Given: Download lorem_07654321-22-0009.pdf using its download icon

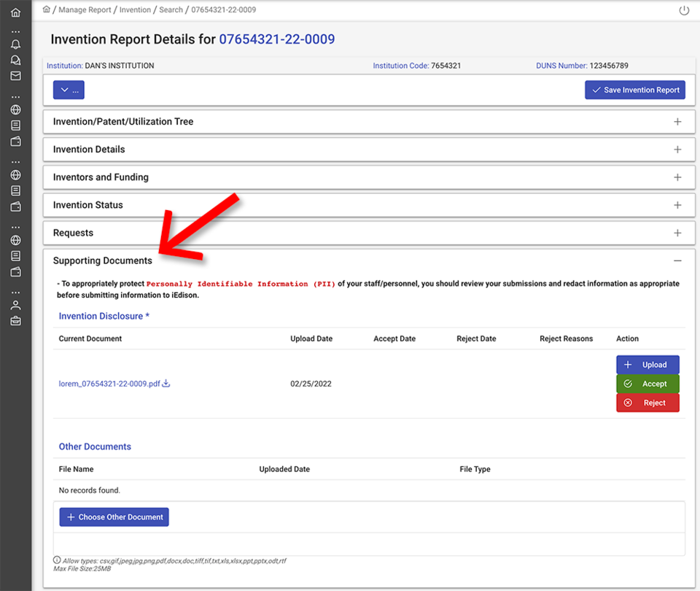Looking at the screenshot, I should coord(166,382).
